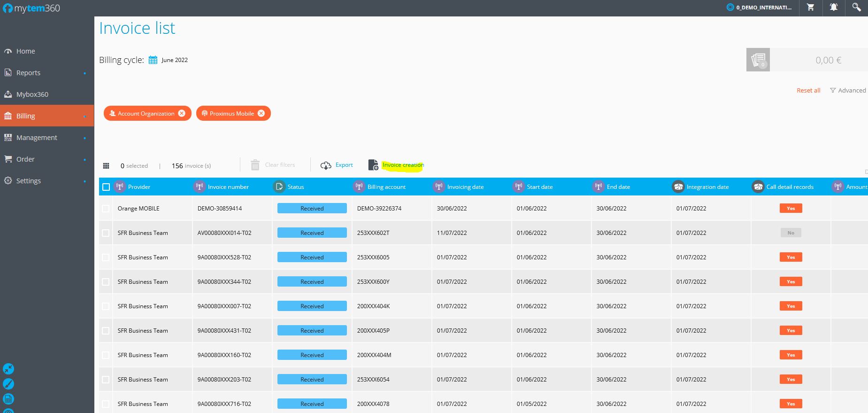The image size is (868, 413).
Task: Click the End date column icon
Action: 599,187
